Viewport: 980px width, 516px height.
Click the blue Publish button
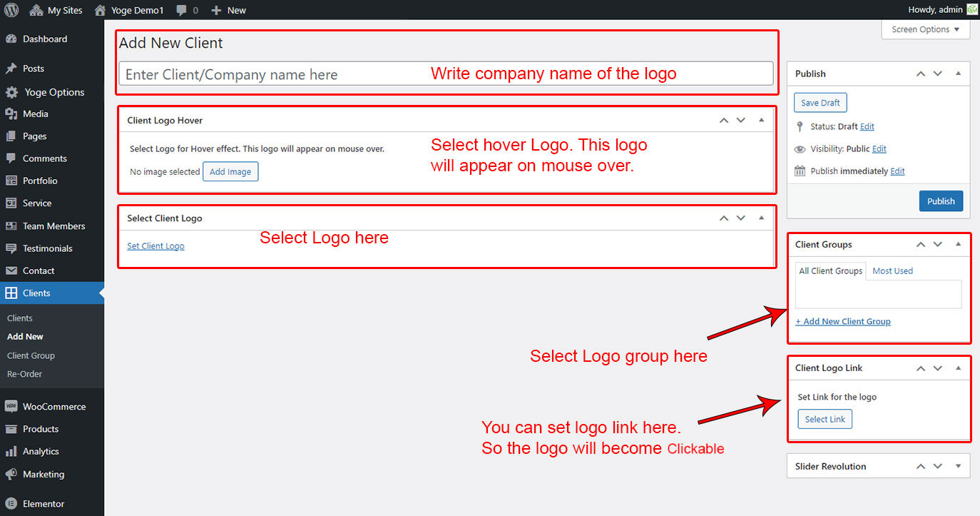click(941, 201)
